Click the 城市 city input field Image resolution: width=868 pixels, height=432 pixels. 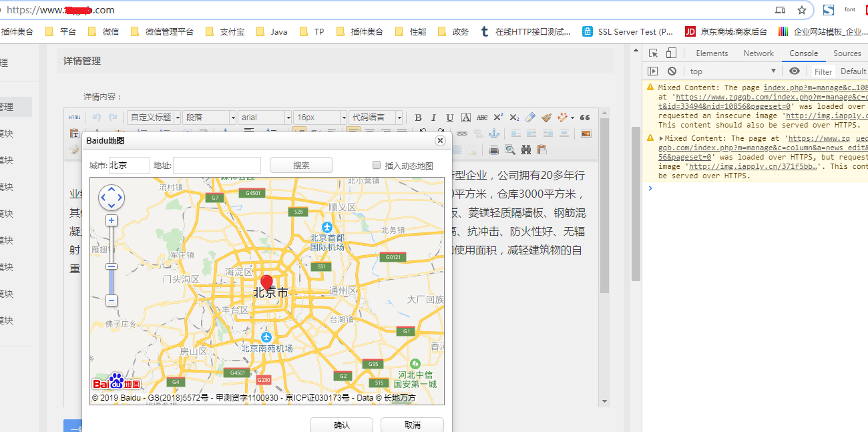click(130, 165)
